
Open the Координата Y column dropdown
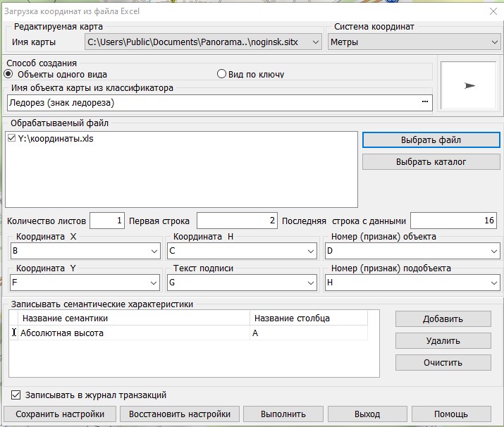point(85,283)
